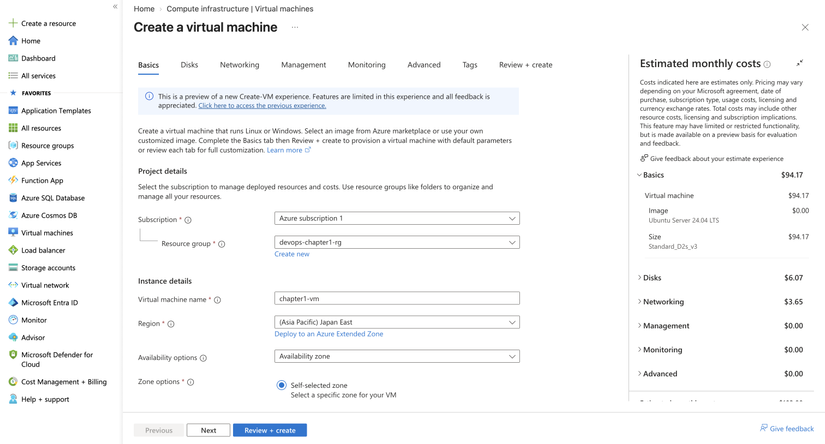Open the Resource group dropdown
This screenshot has width=825, height=444.
[x=397, y=243]
